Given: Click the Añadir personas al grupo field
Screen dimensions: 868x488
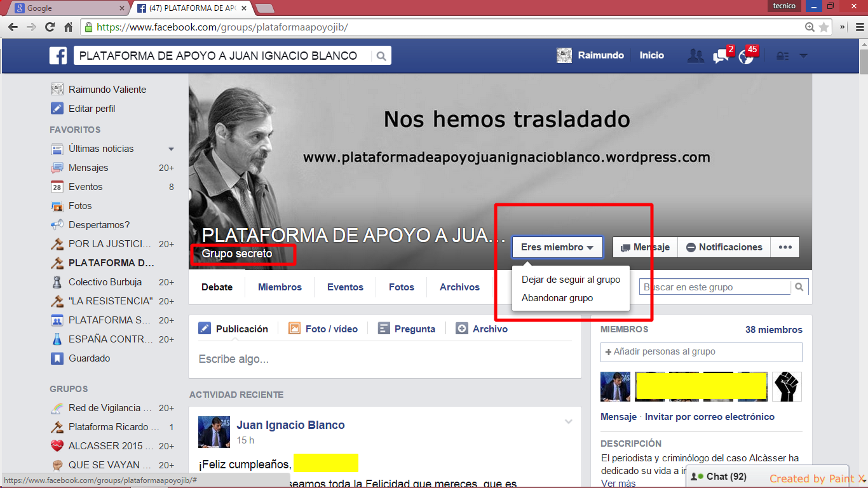Looking at the screenshot, I should (x=701, y=352).
